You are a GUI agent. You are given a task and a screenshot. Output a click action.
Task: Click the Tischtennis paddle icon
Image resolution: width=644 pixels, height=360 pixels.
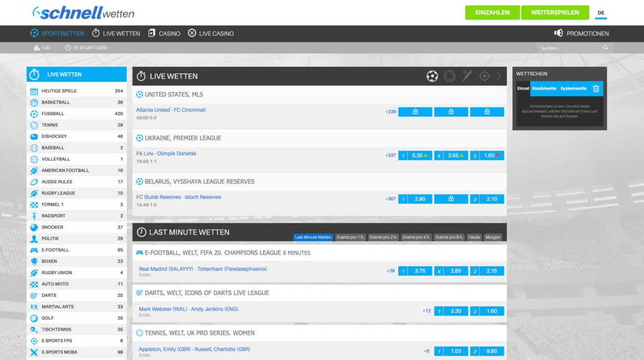(34, 329)
